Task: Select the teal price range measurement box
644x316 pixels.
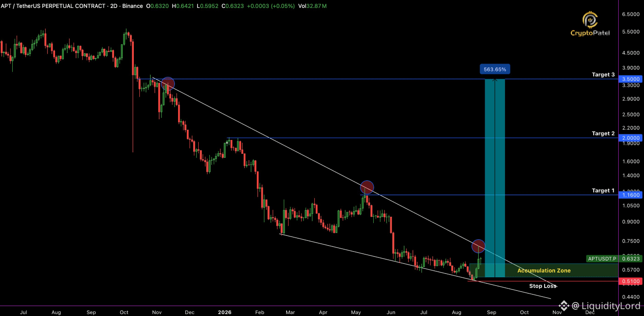Action: (495, 178)
